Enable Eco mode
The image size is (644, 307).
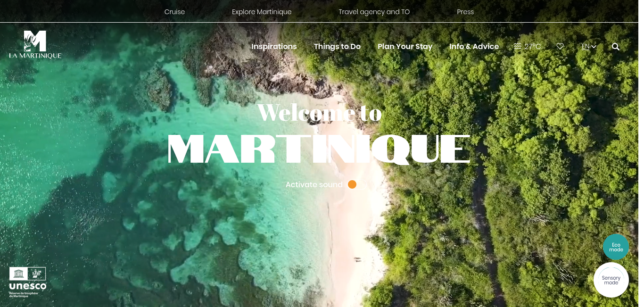616,247
